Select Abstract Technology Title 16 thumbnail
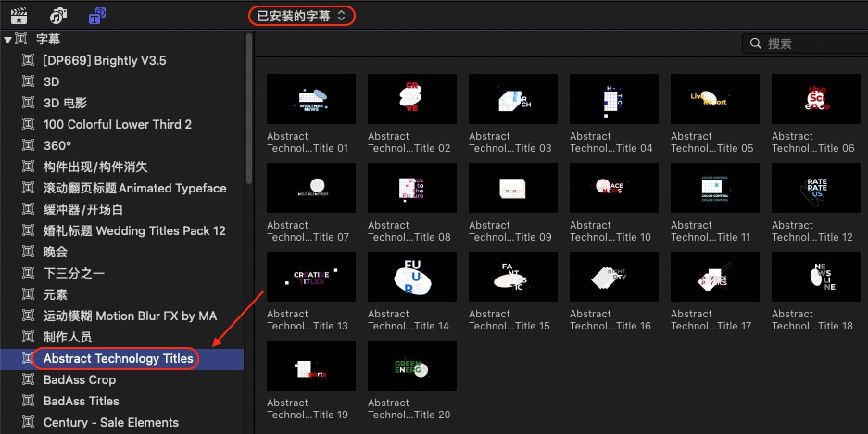 614,277
